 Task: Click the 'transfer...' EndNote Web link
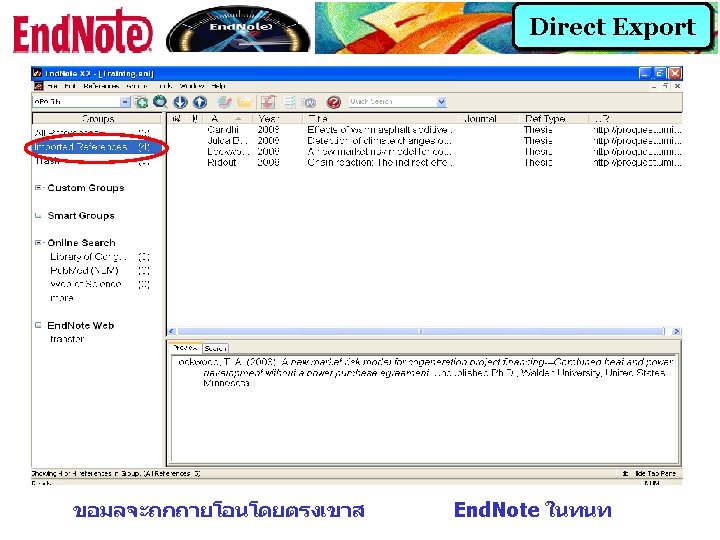67,339
